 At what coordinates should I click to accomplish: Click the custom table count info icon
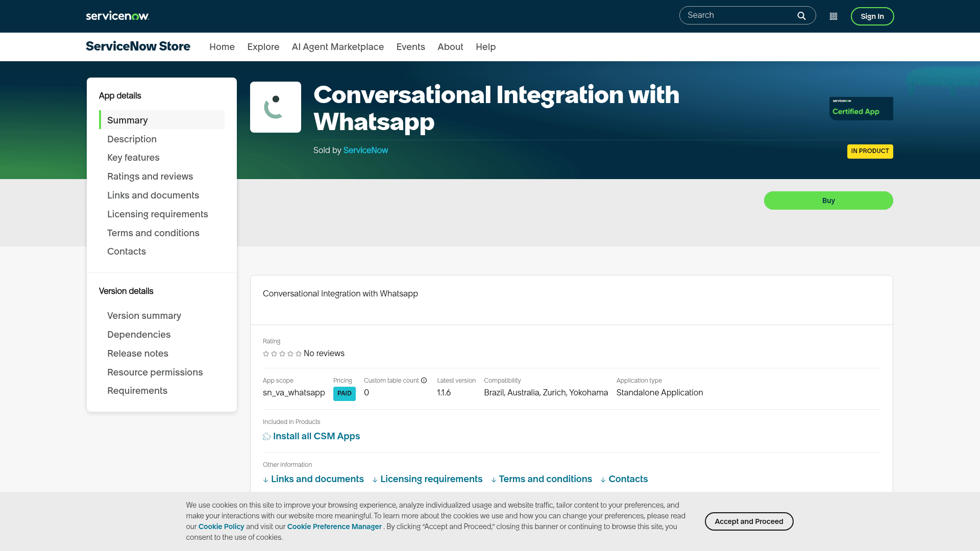tap(424, 381)
